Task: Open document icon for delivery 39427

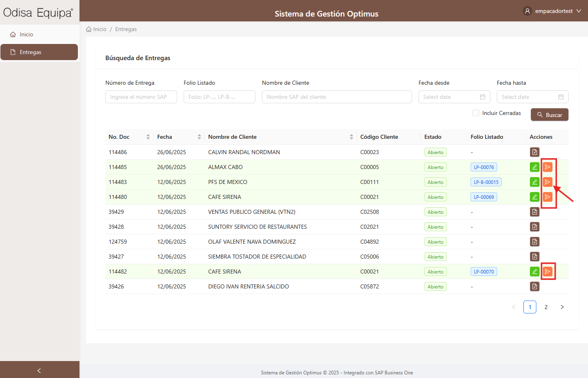Action: [534, 257]
